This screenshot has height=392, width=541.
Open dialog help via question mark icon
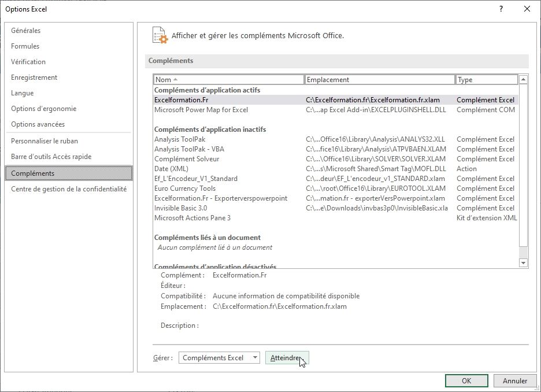point(501,9)
